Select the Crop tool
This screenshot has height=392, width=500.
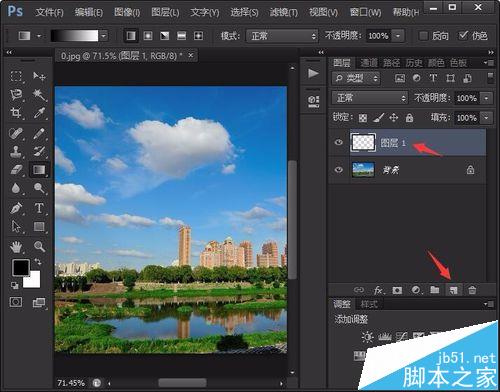coord(16,113)
